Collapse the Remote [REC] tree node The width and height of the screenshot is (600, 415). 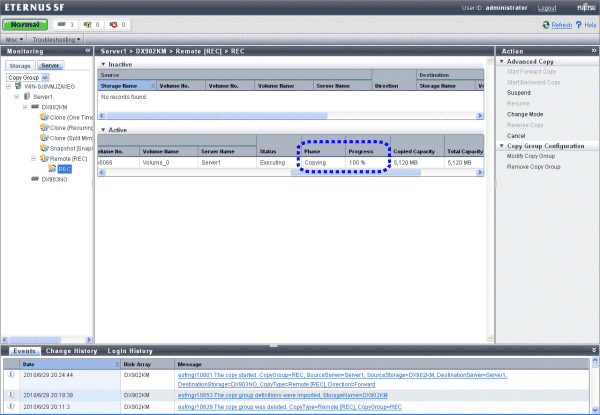click(33, 159)
